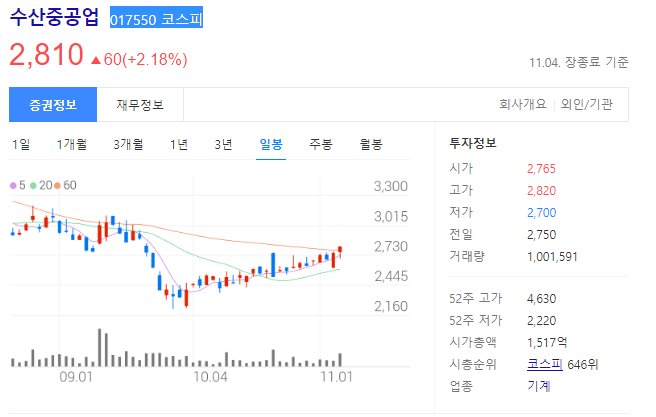This screenshot has width=656, height=417.
Task: Select the 3년 chart period
Action: click(223, 145)
